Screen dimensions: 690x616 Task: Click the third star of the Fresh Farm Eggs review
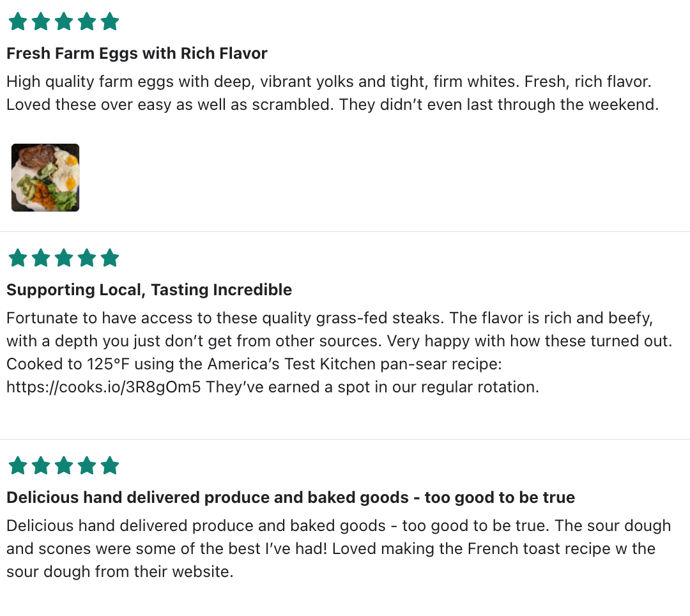(64, 22)
